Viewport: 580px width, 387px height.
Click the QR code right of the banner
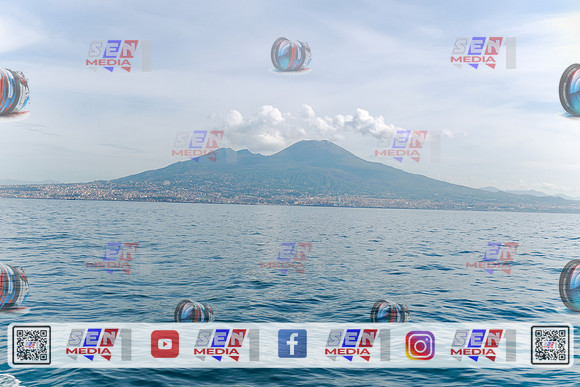coord(550,345)
